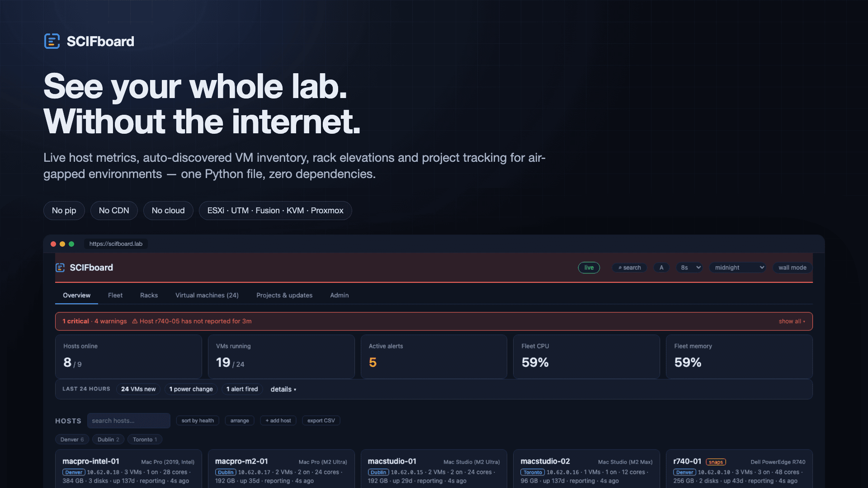Screen dimensions: 868x488
Task: Export hosts with export CSV
Action: tap(321, 421)
